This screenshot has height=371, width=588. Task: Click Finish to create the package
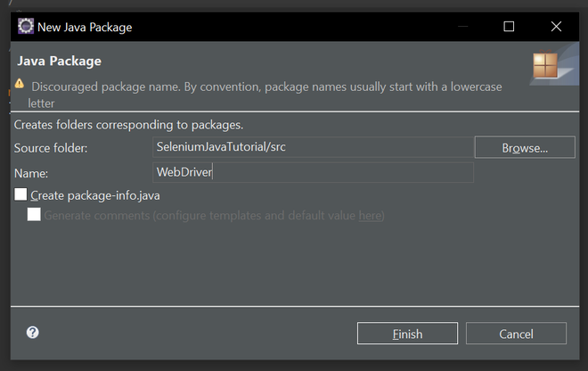(x=407, y=334)
